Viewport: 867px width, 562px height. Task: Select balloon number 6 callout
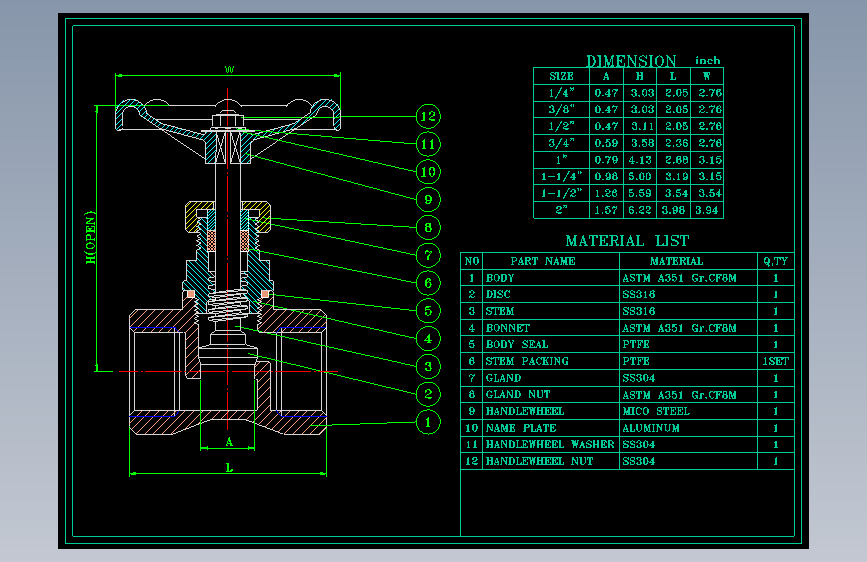tap(428, 283)
